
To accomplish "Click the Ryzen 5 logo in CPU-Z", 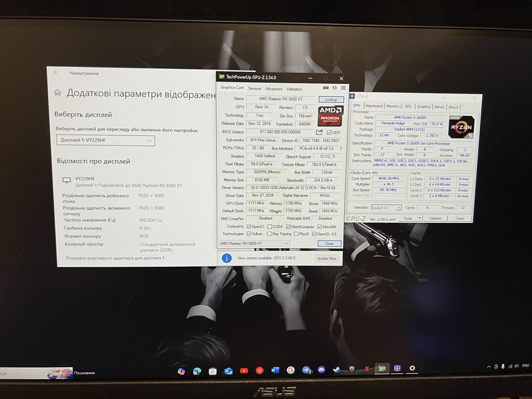I will pyautogui.click(x=461, y=127).
